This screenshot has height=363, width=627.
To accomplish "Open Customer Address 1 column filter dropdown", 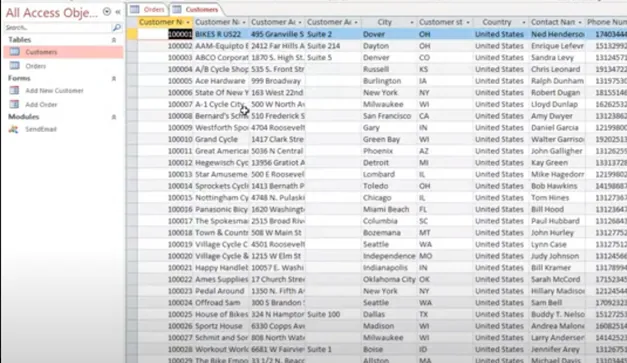I will click(300, 22).
